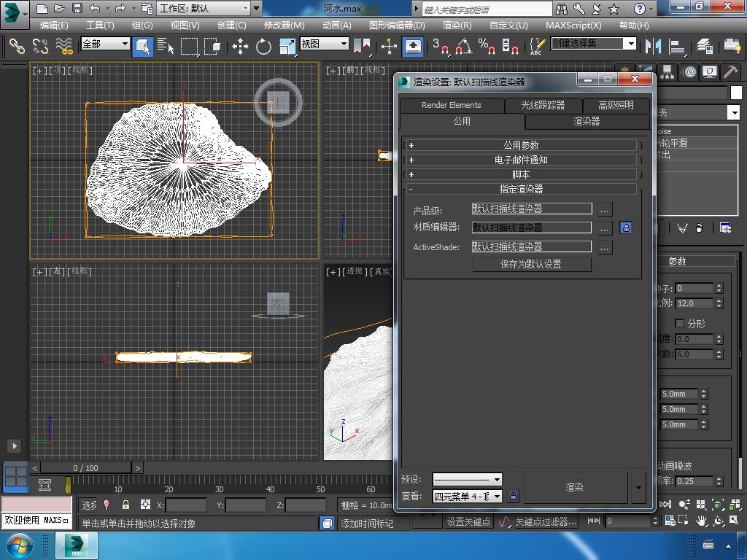Click Use Pivot Point Center icon

point(363,46)
